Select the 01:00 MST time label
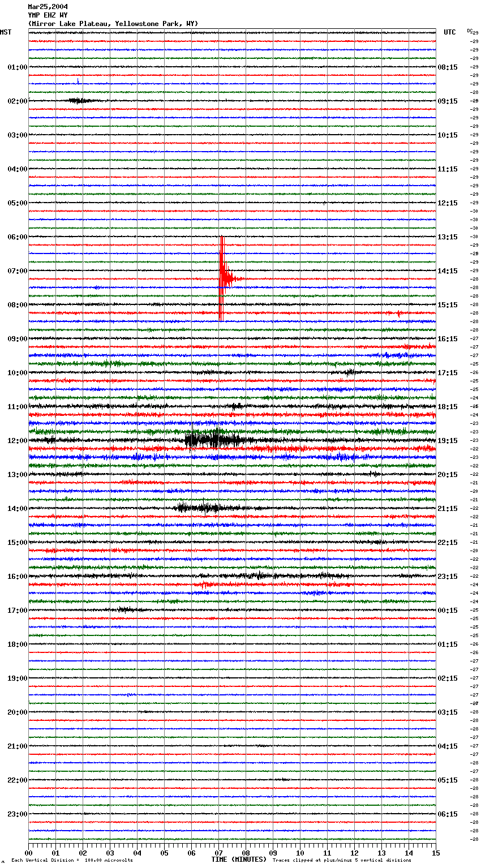This screenshot has width=481, height=868. (x=18, y=67)
